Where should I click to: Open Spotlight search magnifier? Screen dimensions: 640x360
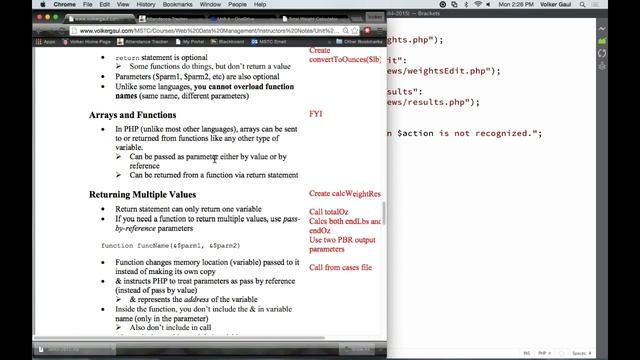pyautogui.click(x=582, y=4)
